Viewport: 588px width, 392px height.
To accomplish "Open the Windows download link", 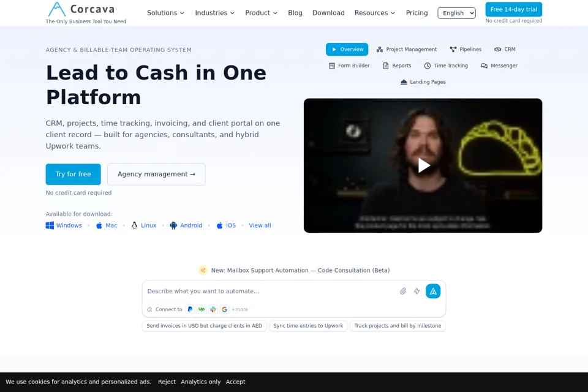I will [x=64, y=225].
